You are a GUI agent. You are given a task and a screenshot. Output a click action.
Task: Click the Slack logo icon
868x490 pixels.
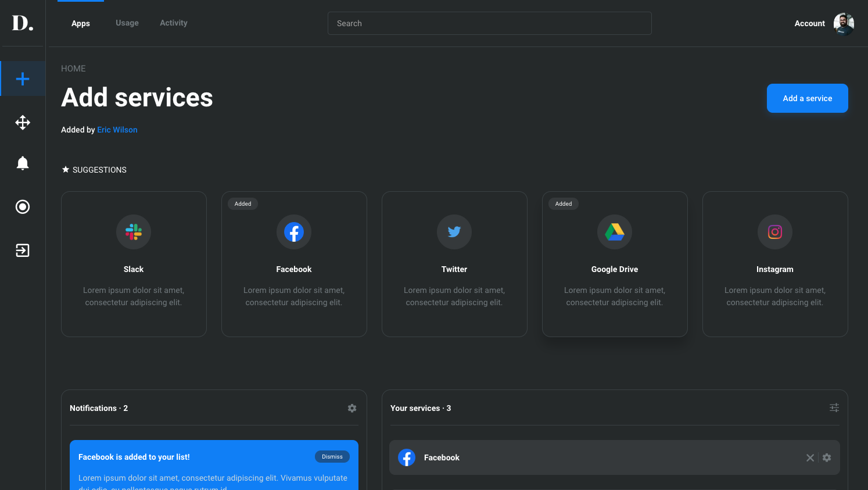tap(134, 232)
